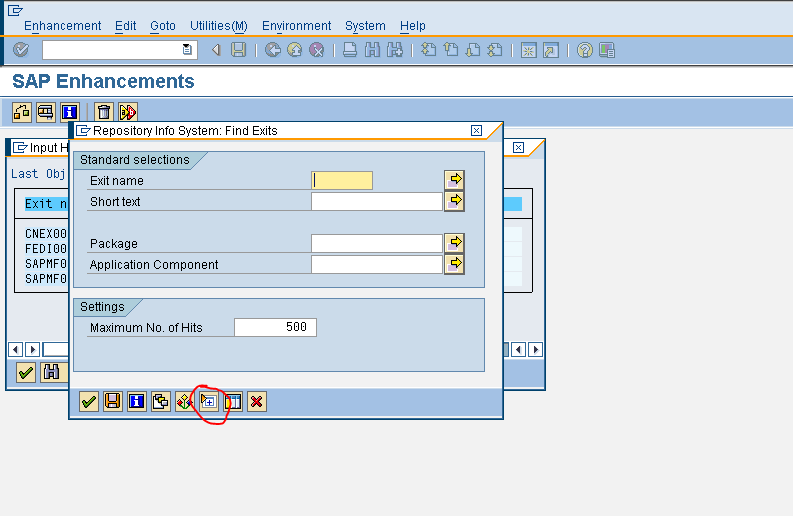Click the Print icon in the standard toolbar
This screenshot has height=516, width=793.
pos(349,50)
